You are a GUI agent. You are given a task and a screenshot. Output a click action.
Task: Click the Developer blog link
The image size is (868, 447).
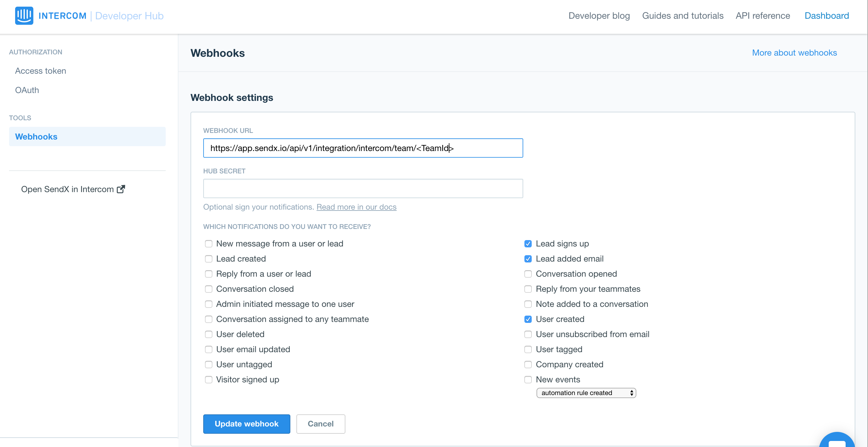(x=599, y=15)
